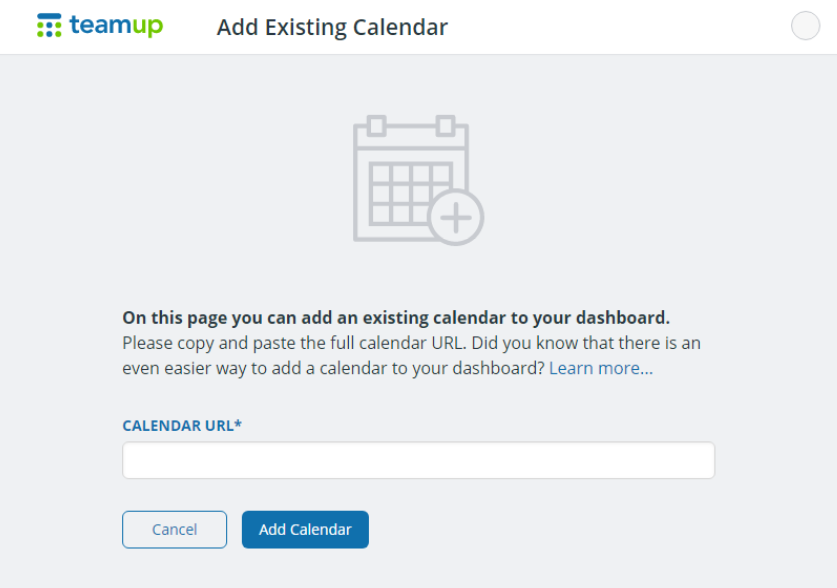The width and height of the screenshot is (837, 588).
Task: Follow the Learn more... link
Action: click(x=601, y=368)
